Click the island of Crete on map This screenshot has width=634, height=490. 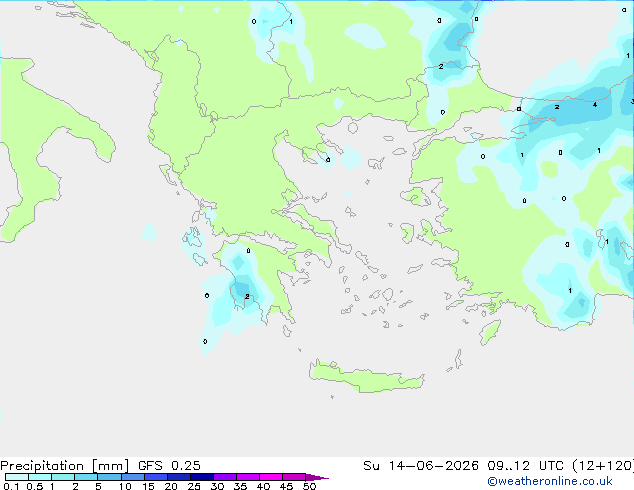point(366,377)
